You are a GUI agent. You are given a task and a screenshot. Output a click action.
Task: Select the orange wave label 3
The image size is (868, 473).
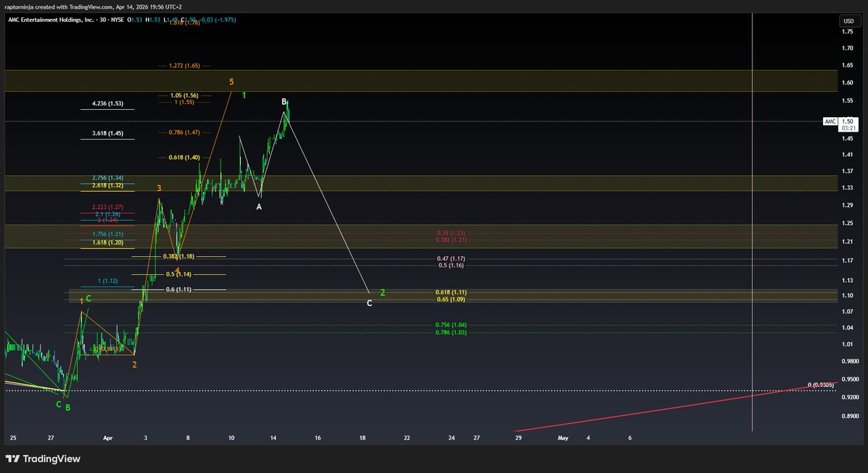159,187
